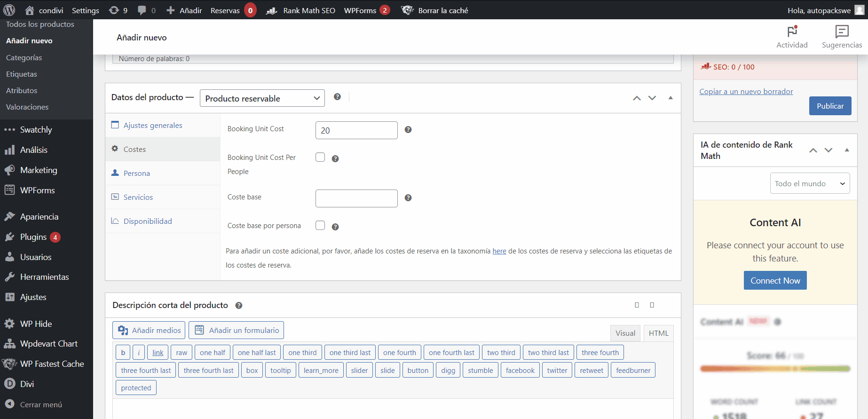Image resolution: width=868 pixels, height=419 pixels.
Task: Expand the Todo el mundo dropdown
Action: tap(809, 183)
